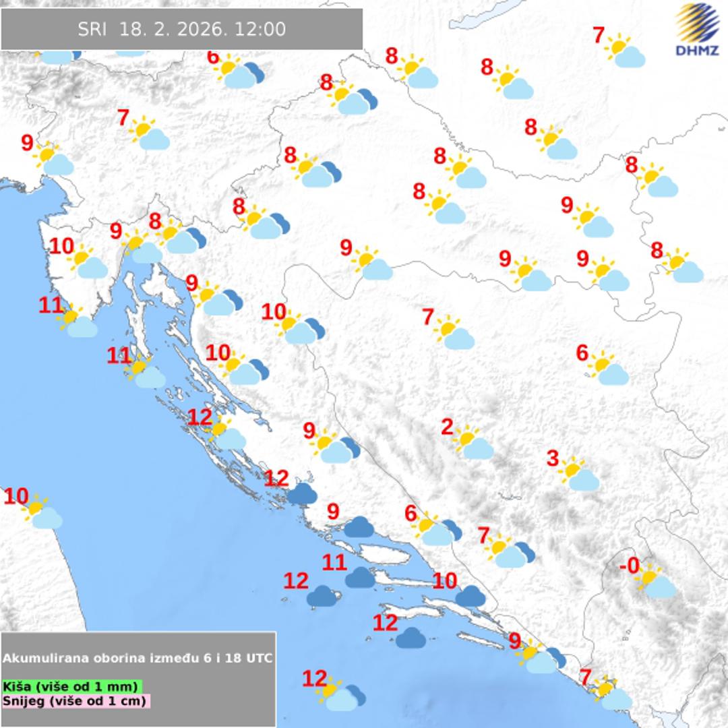Select the red temperature value 2
The width and height of the screenshot is (728, 728).
(x=447, y=426)
